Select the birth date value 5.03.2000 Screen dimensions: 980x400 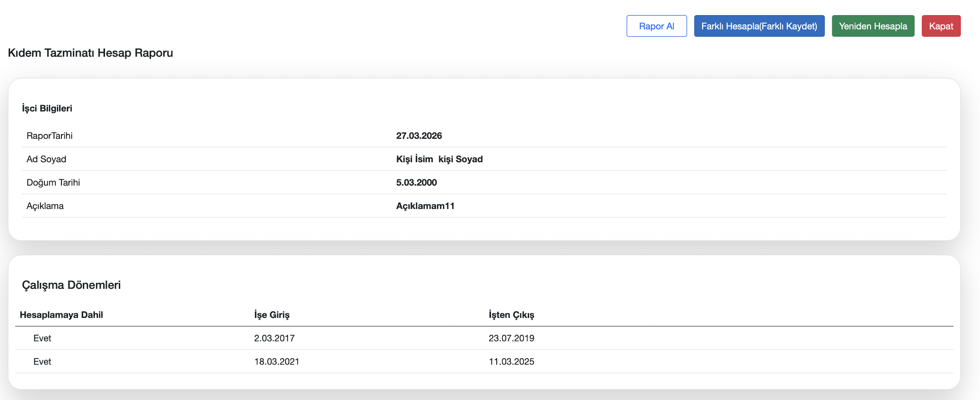coord(416,183)
